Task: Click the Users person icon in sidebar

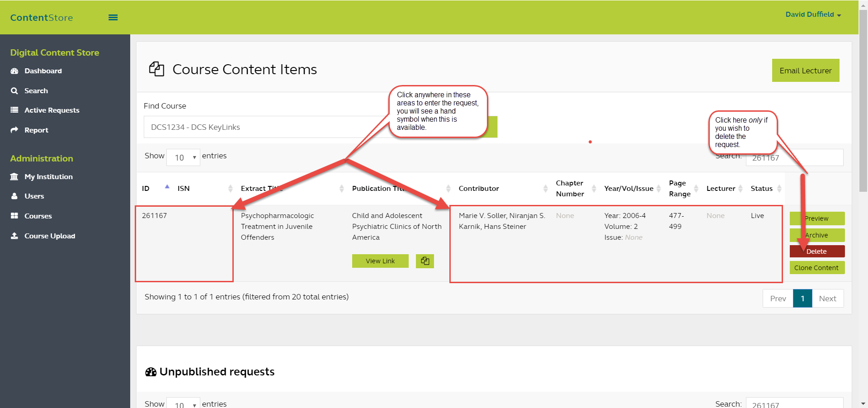Action: [14, 196]
